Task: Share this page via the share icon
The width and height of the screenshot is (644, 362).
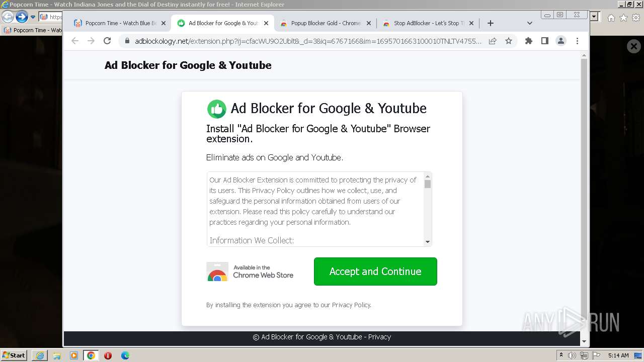Action: pos(493,41)
